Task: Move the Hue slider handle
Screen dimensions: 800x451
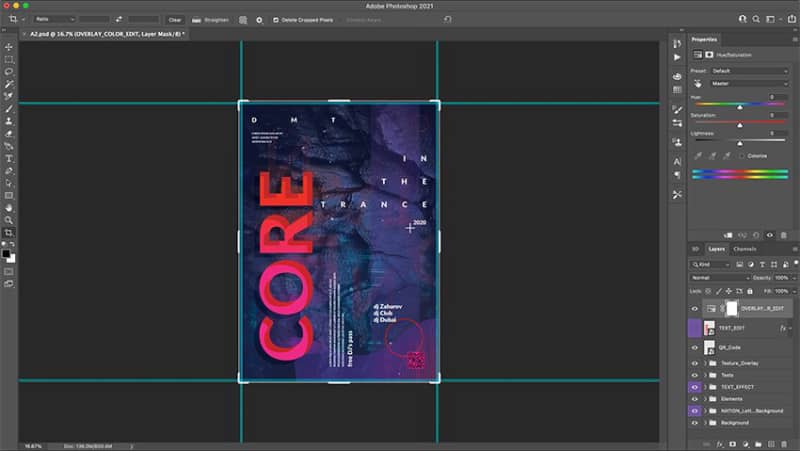Action: 740,108
